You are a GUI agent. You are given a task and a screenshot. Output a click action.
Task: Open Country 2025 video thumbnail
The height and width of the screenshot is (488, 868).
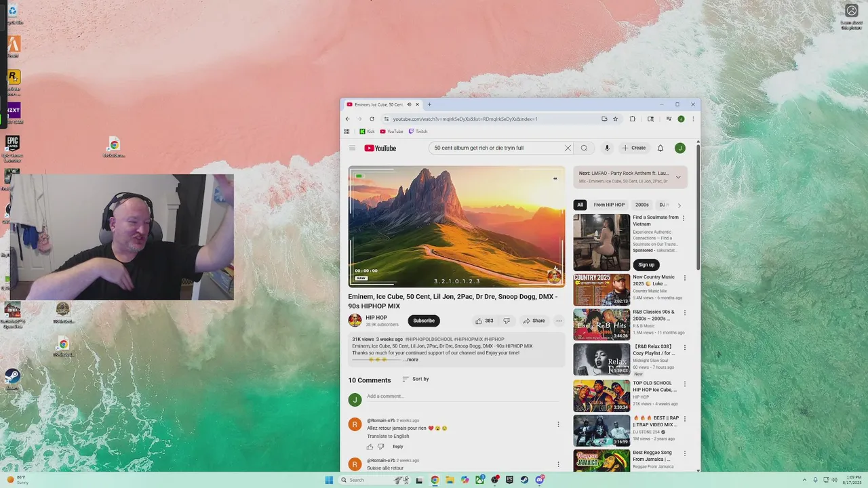point(601,290)
